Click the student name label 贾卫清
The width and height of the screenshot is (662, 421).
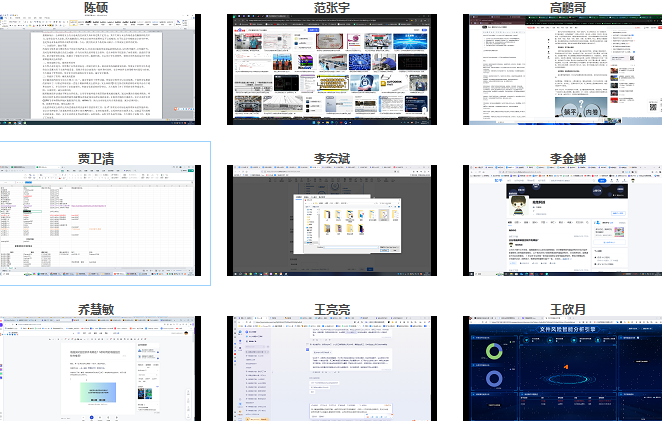[96, 158]
